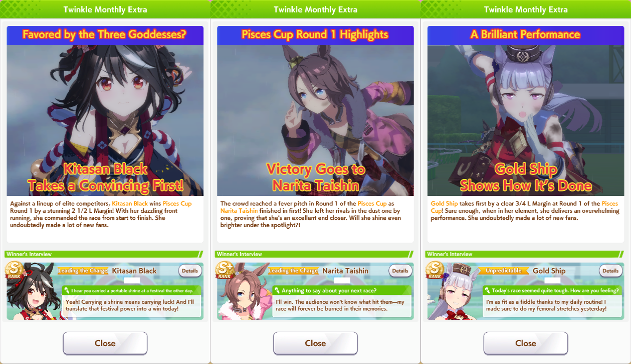Close the Narita Taishin news panel
The width and height of the screenshot is (631, 364).
[315, 343]
